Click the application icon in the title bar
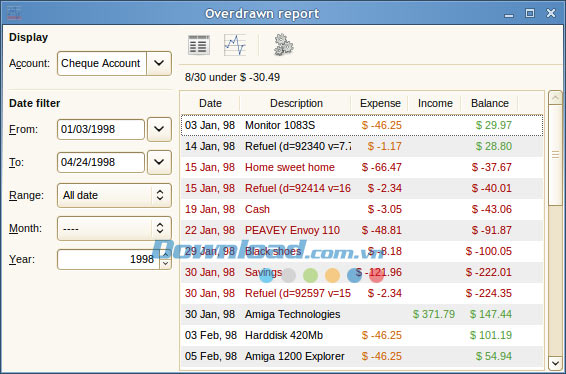 coord(14,13)
